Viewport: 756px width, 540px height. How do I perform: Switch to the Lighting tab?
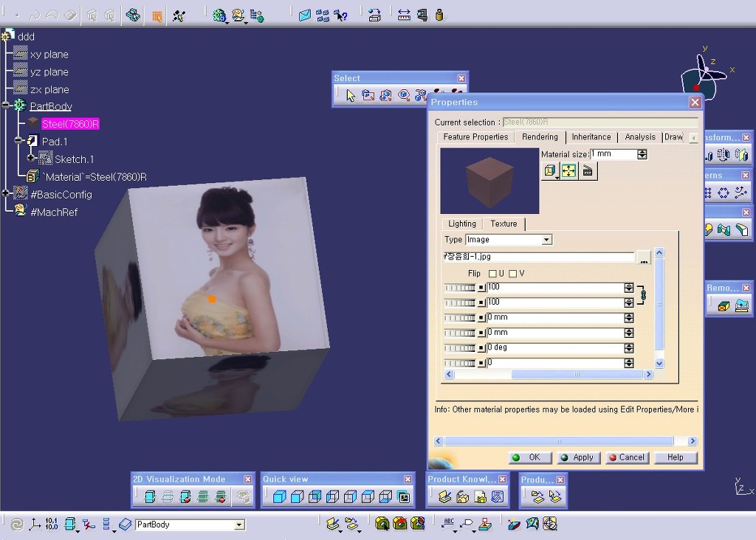point(462,224)
